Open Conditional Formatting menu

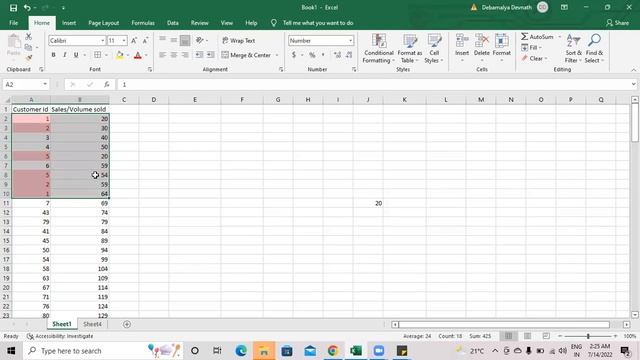pos(379,49)
